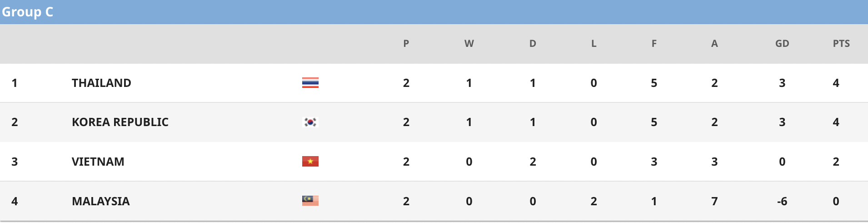The width and height of the screenshot is (868, 223).
Task: Click the Vietnam flag icon
Action: (x=310, y=162)
